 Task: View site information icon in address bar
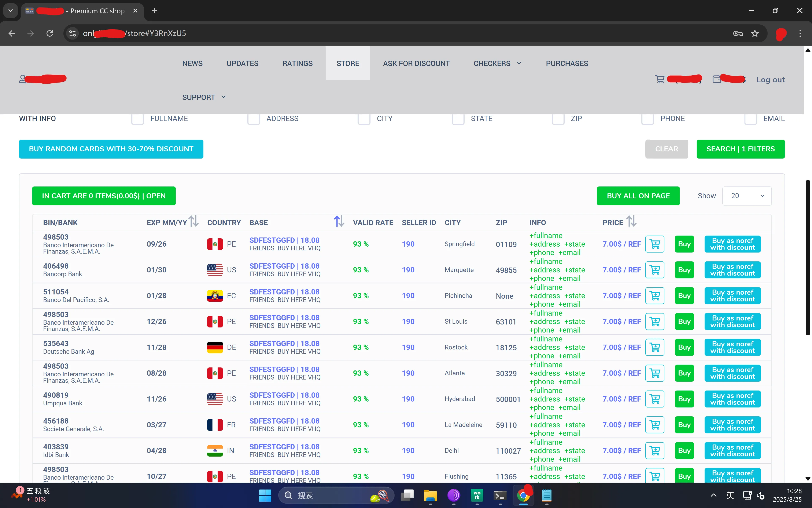pos(73,33)
